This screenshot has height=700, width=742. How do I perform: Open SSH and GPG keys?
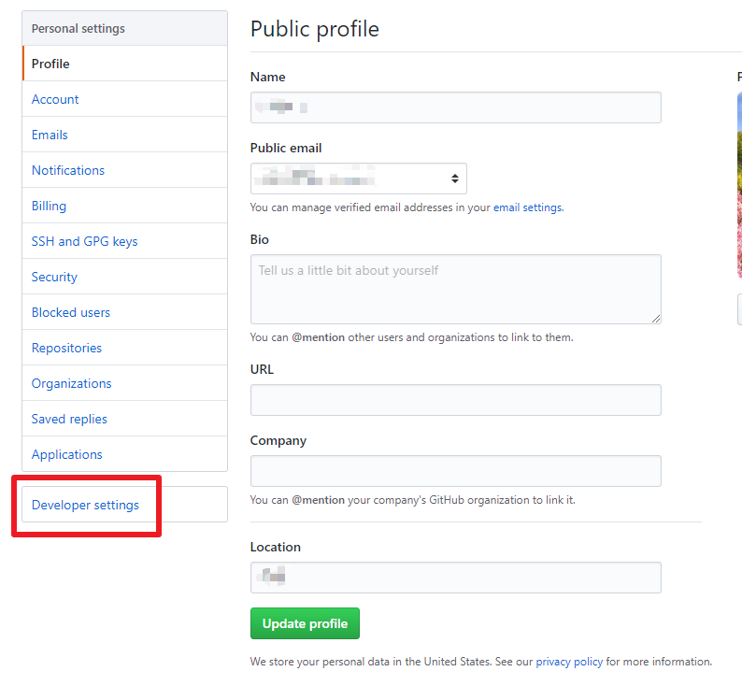(84, 241)
